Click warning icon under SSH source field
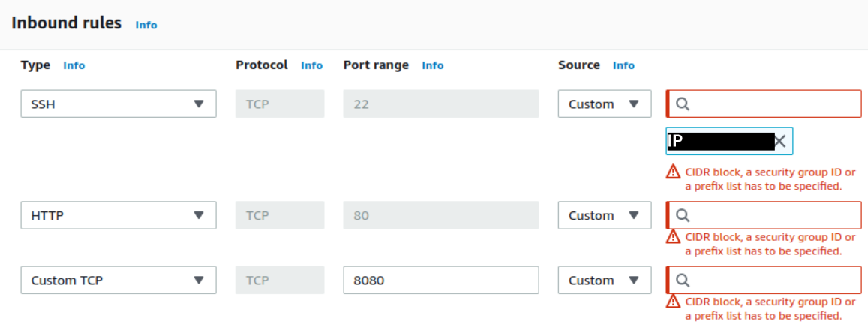Image resolution: width=868 pixels, height=330 pixels. pos(673,172)
